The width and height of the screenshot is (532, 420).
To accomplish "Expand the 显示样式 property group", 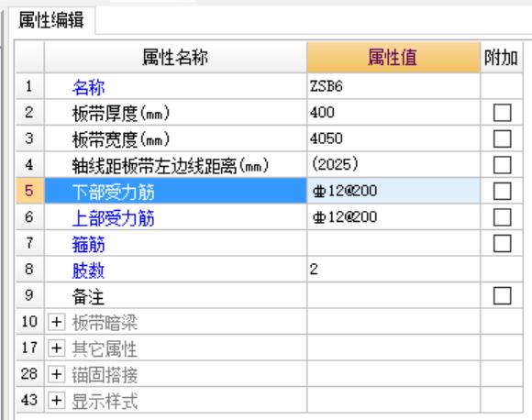I will coord(56,400).
